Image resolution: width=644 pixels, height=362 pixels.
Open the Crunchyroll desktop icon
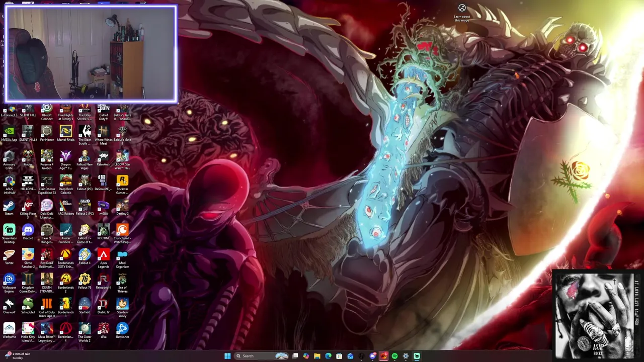point(122,234)
